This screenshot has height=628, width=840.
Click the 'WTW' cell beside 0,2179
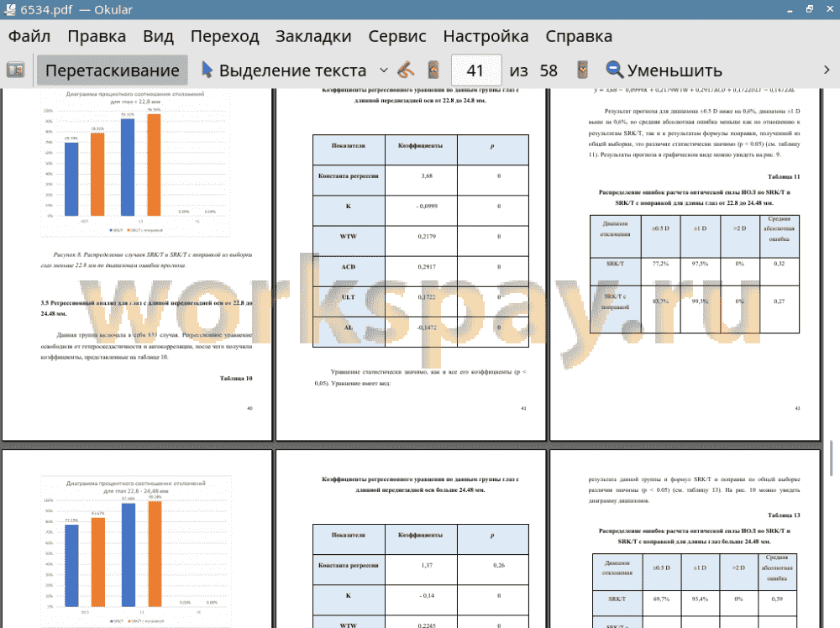349,240
